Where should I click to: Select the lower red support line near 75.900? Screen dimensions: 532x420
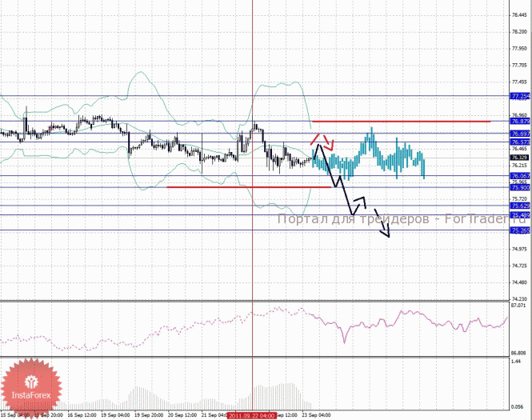point(249,187)
